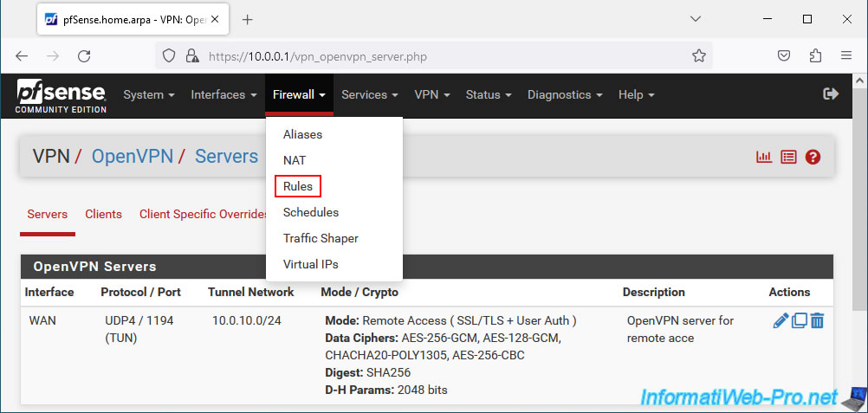Click the UDP4 / 1194 (TUN) cell

coord(139,329)
